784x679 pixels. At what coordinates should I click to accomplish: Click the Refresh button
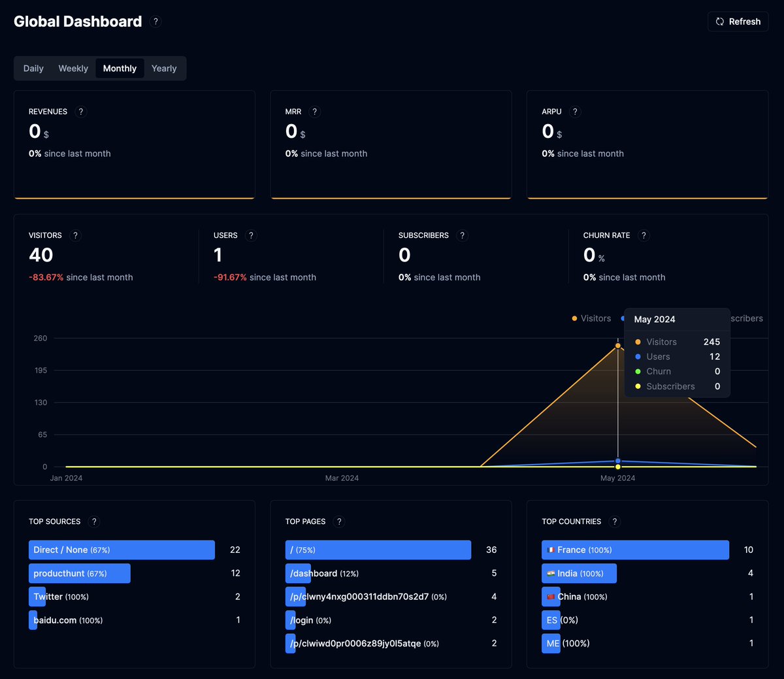[x=738, y=22]
